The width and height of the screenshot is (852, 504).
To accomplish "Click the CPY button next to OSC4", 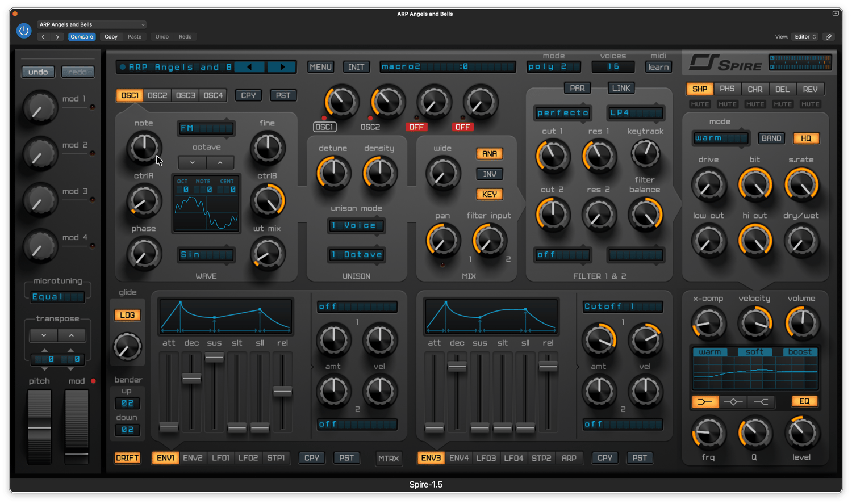I will 248,95.
